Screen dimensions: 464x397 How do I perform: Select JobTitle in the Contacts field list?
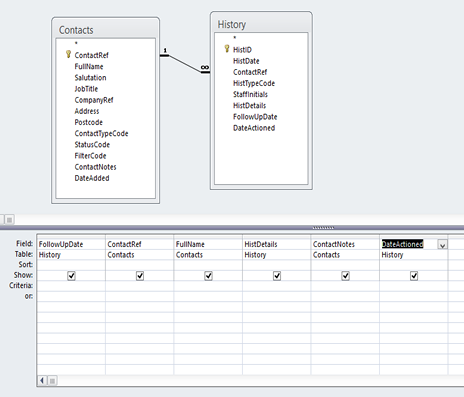pyautogui.click(x=86, y=89)
